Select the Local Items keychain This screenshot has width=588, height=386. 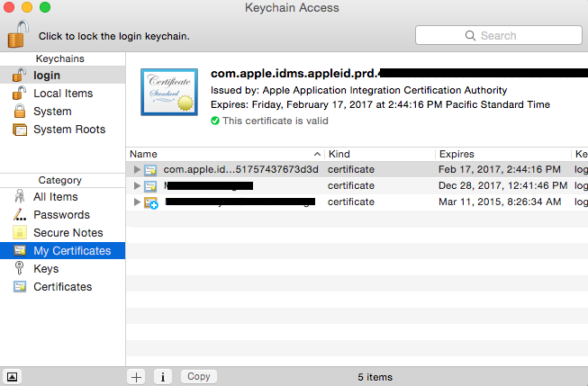click(63, 93)
